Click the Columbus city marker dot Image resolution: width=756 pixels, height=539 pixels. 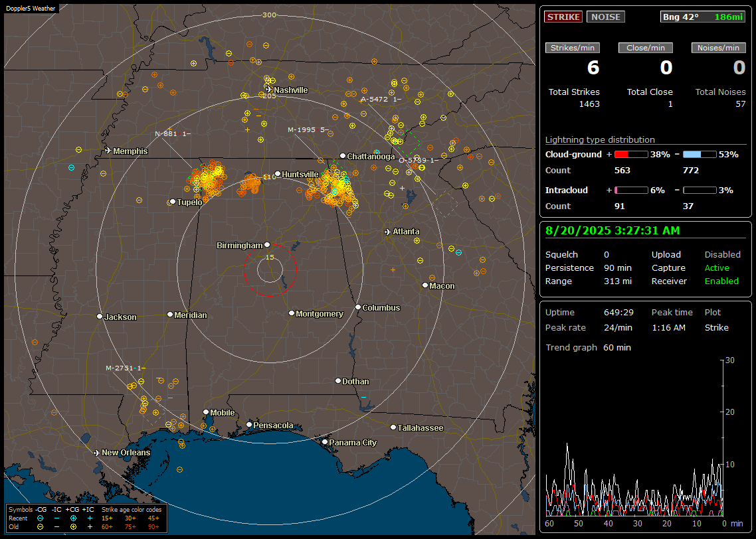(358, 307)
